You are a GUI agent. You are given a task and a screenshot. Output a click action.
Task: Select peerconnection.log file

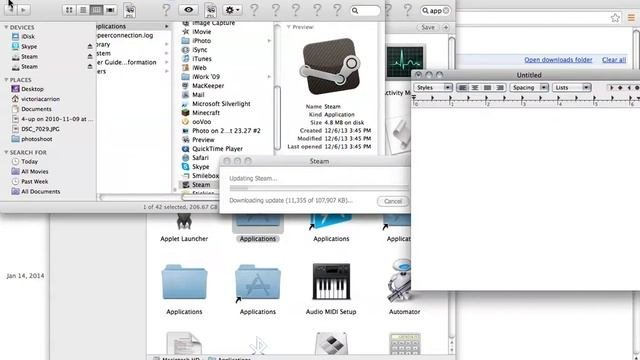click(124, 35)
